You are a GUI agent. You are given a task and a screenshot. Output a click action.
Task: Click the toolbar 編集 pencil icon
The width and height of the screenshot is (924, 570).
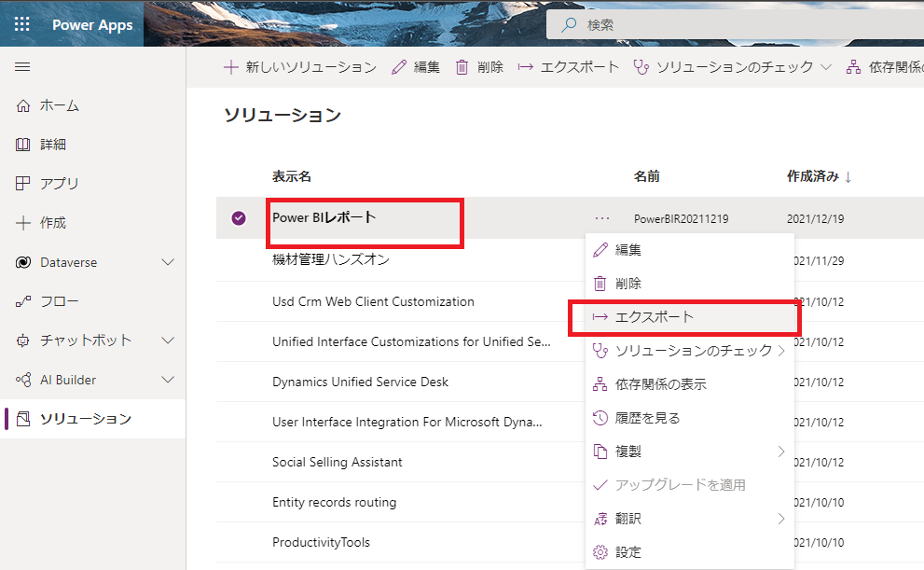coord(399,67)
